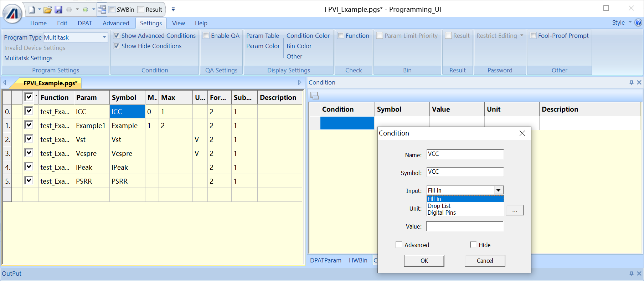Uncheck Show Advanced Conditions
The width and height of the screenshot is (644, 281).
(x=117, y=36)
